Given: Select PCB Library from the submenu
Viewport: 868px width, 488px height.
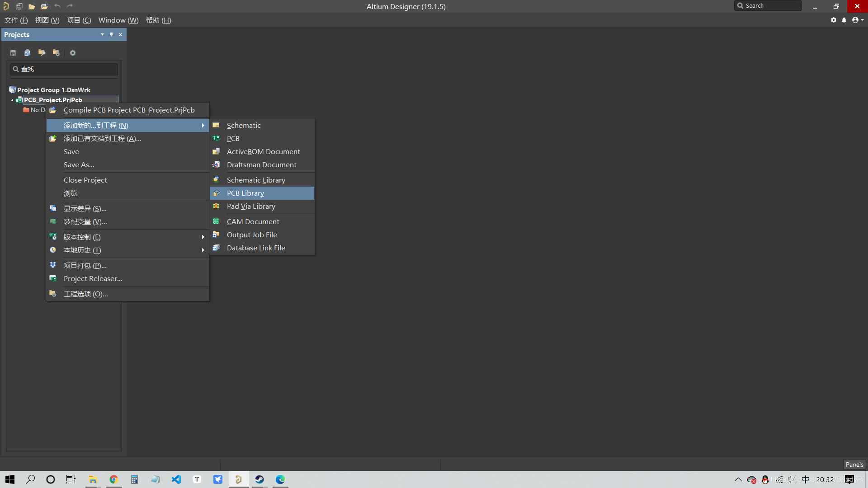Looking at the screenshot, I should tap(245, 193).
